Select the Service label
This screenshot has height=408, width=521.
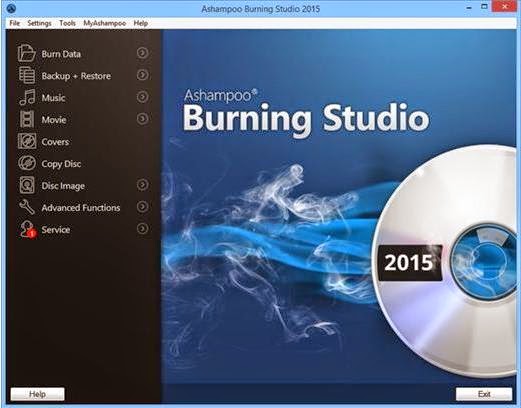pos(56,230)
